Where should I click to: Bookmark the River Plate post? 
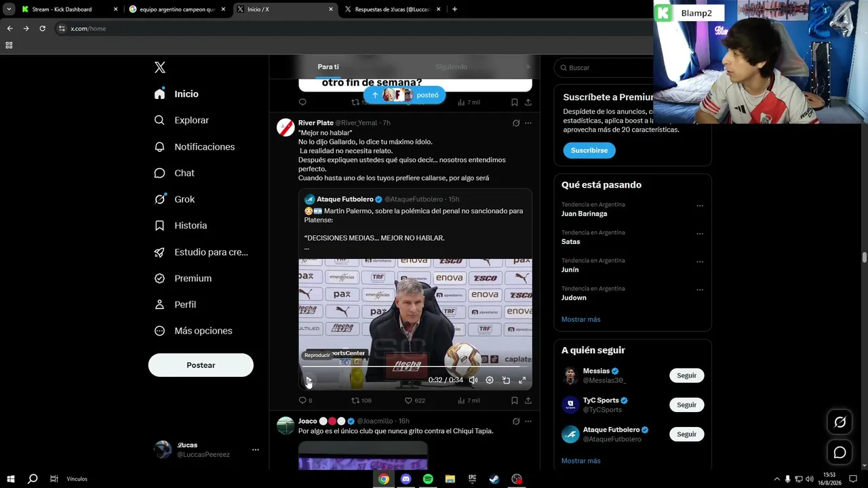click(515, 401)
